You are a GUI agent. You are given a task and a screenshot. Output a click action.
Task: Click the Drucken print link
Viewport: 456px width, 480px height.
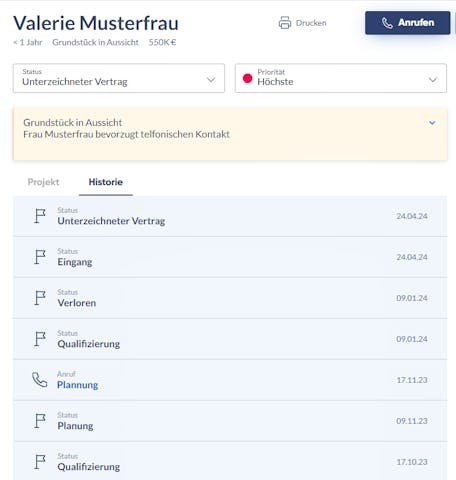coord(302,23)
